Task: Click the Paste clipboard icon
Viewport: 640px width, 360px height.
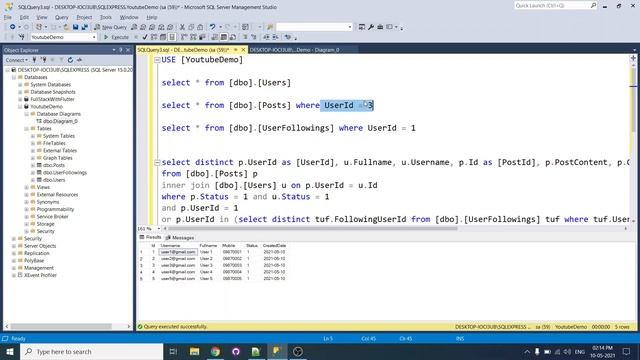Action: 200,27
